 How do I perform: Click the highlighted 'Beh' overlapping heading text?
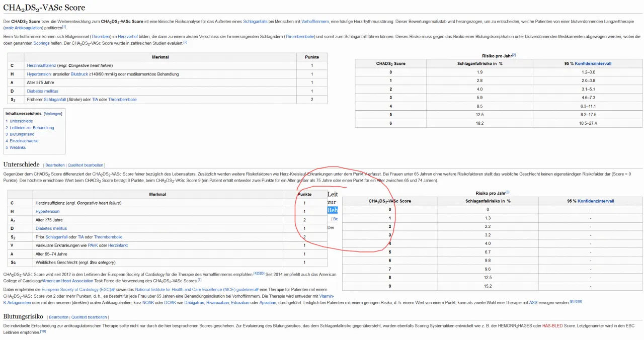333,210
